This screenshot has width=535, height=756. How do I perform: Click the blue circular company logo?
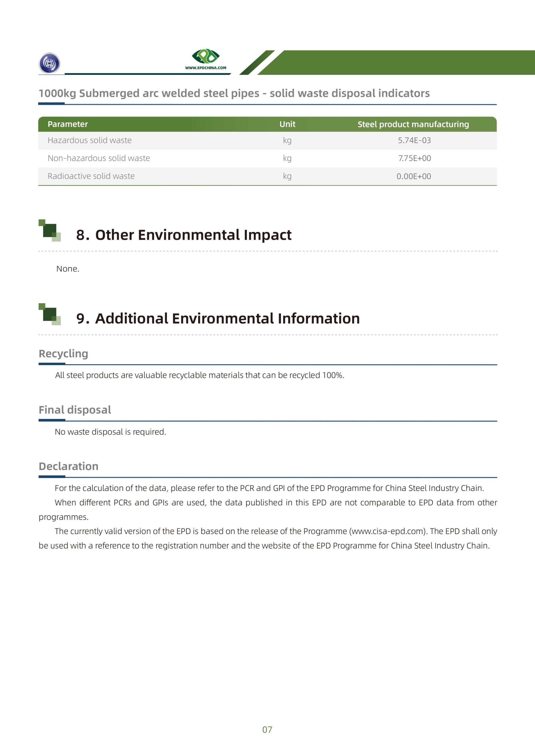49,63
